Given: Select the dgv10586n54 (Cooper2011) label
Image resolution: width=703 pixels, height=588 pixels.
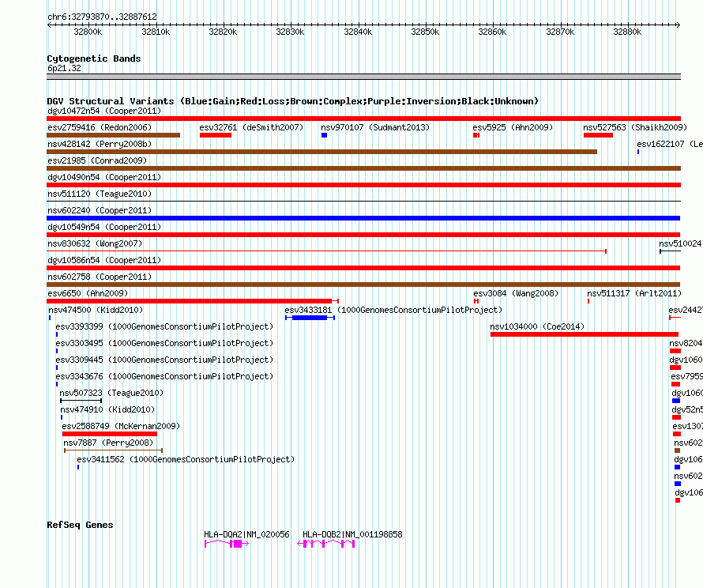Looking at the screenshot, I should (104, 260).
